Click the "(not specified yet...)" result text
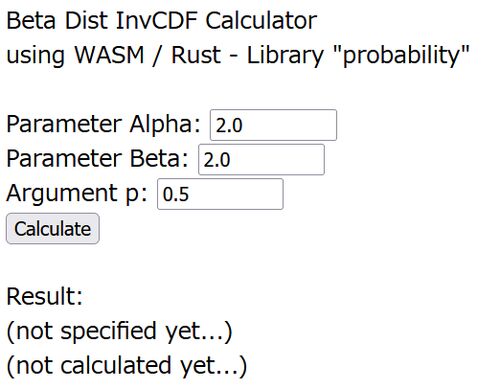 pos(119,331)
